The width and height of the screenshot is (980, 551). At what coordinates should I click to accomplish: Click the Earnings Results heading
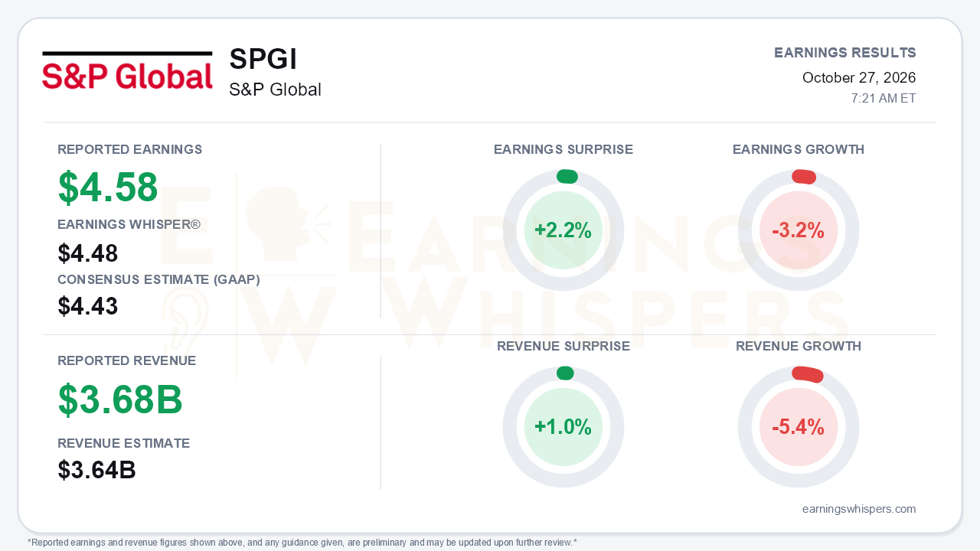click(845, 53)
